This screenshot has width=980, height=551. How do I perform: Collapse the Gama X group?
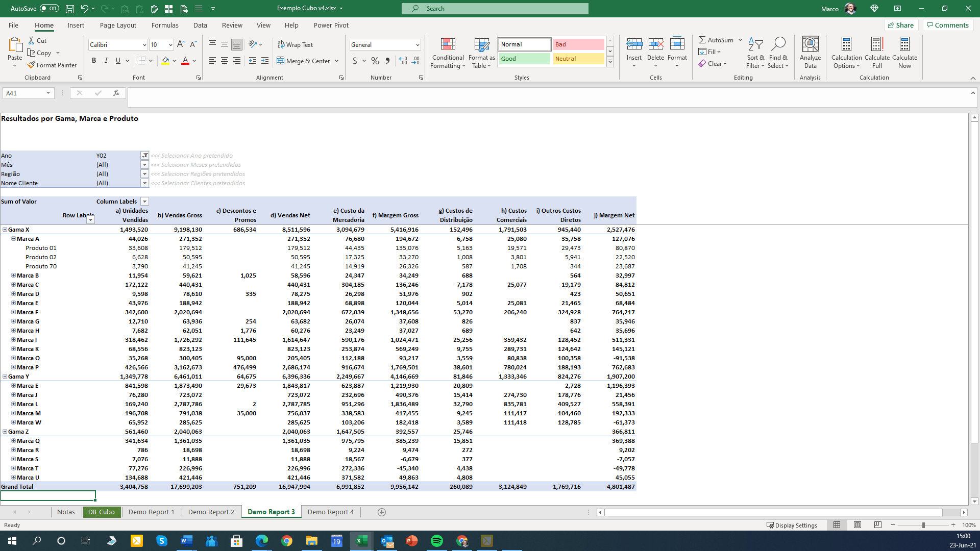pos(5,230)
